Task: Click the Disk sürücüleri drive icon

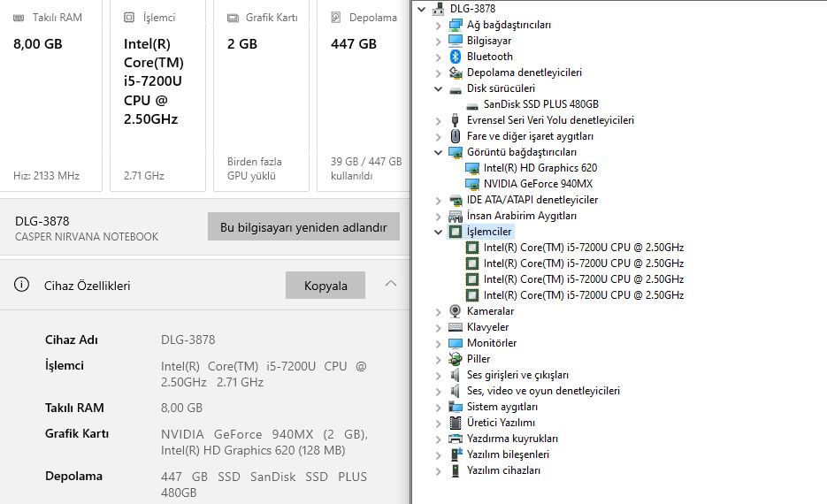Action: coord(456,89)
